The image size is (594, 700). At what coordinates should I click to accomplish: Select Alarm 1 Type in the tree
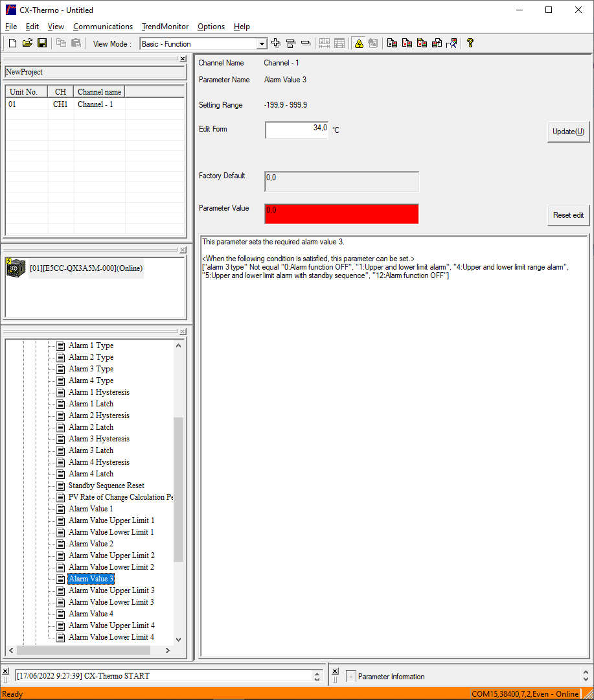[91, 345]
